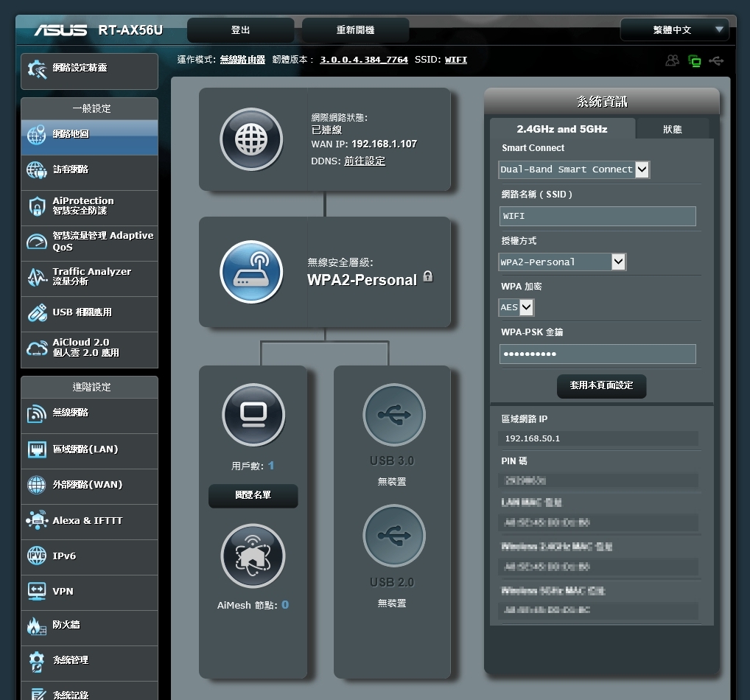This screenshot has height=700, width=750.
Task: Click the 網路名稱 SSID input field
Action: click(x=597, y=217)
